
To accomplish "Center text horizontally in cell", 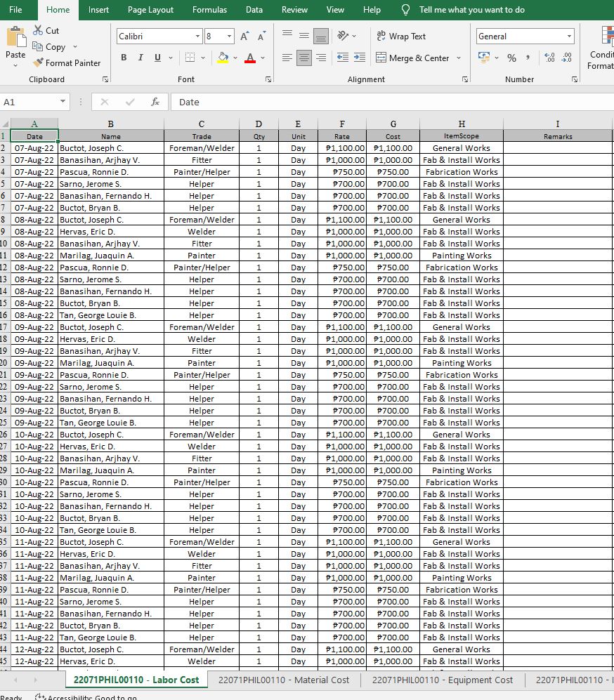I will 304,58.
